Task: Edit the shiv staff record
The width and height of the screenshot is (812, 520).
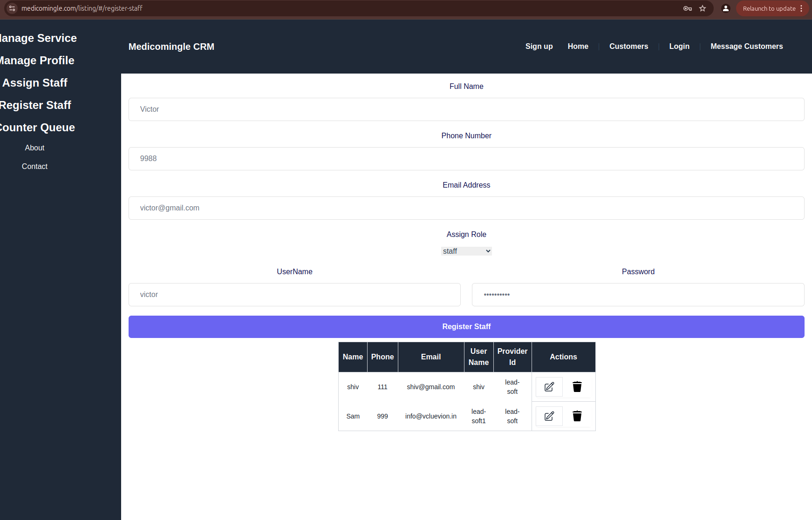Action: click(x=549, y=386)
